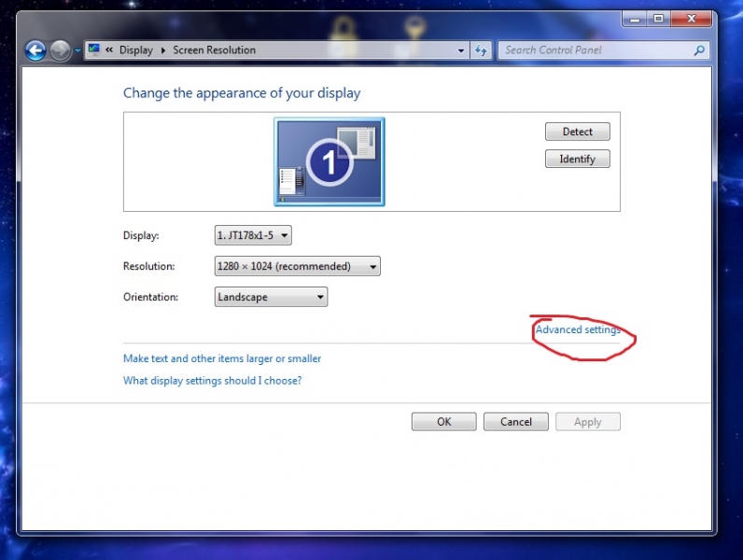Image resolution: width=743 pixels, height=560 pixels.
Task: Select the monitor 1 display thumbnail
Action: tap(329, 161)
